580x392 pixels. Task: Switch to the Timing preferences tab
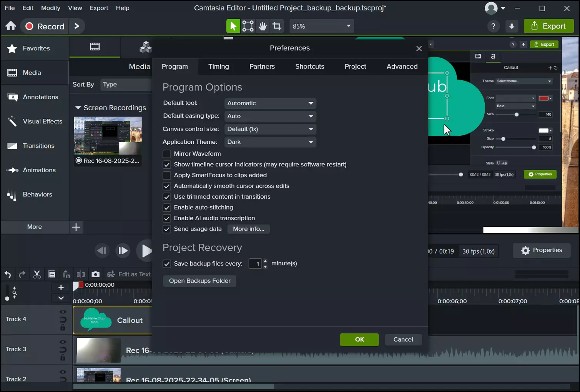219,66
